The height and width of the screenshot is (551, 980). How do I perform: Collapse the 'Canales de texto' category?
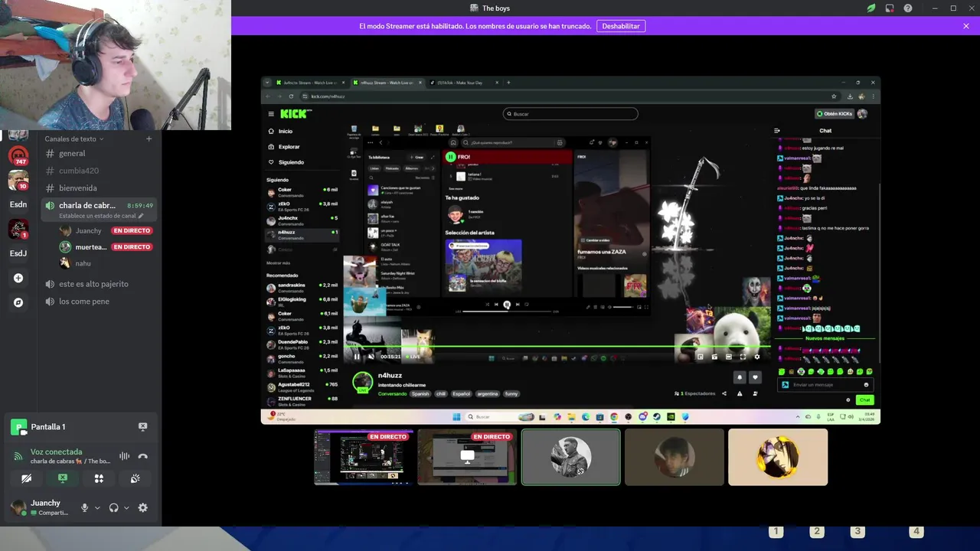(x=73, y=139)
